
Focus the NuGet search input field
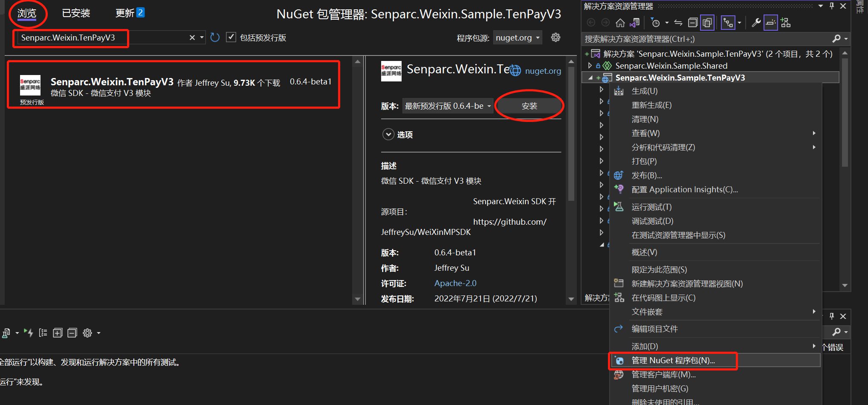pyautogui.click(x=102, y=38)
